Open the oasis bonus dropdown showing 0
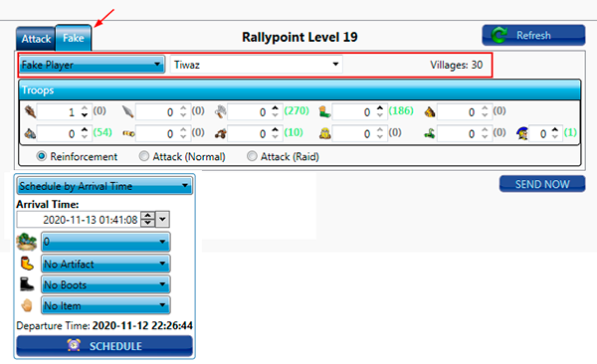This screenshot has height=364, width=597. [x=105, y=242]
